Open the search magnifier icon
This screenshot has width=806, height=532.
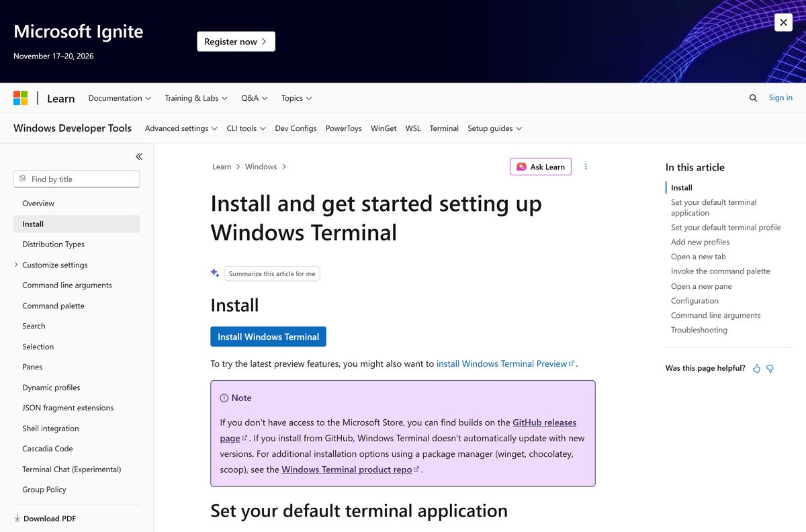pos(753,98)
